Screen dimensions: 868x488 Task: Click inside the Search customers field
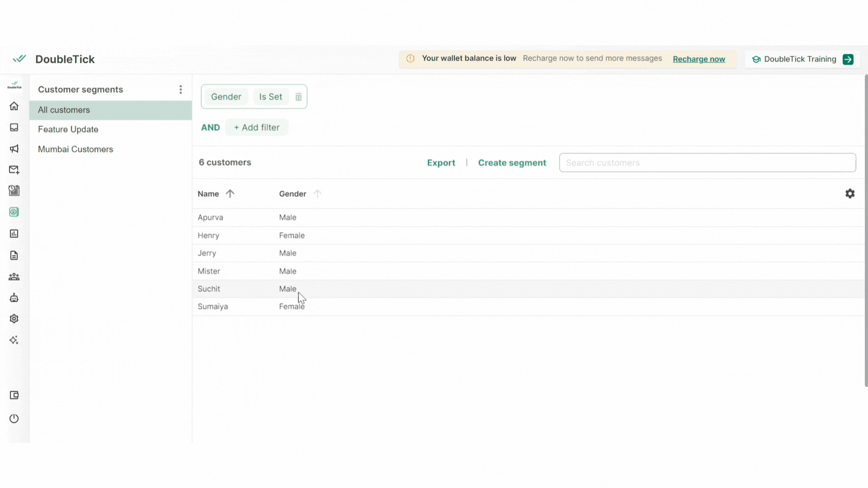pos(707,163)
